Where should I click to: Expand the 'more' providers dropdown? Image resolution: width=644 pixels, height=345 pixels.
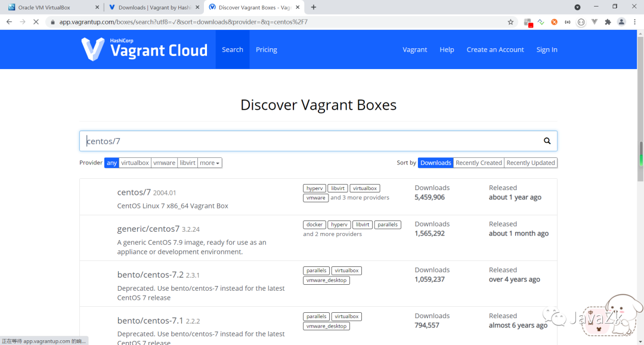pos(209,163)
